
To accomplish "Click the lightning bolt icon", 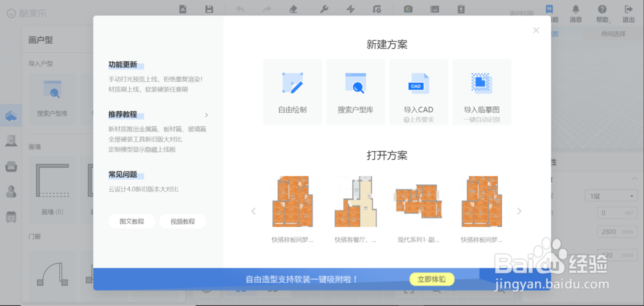I will (350, 9).
